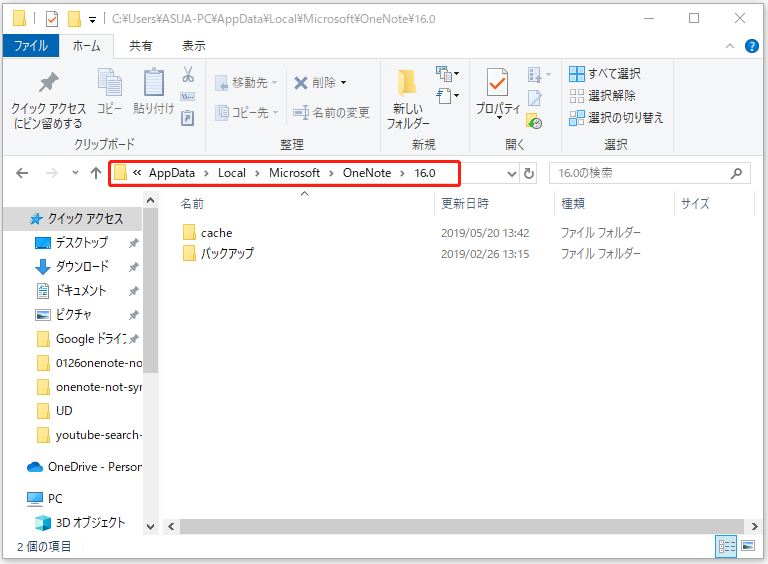Navigate to Local in breadcrumb
This screenshot has width=768, height=564.
(232, 173)
